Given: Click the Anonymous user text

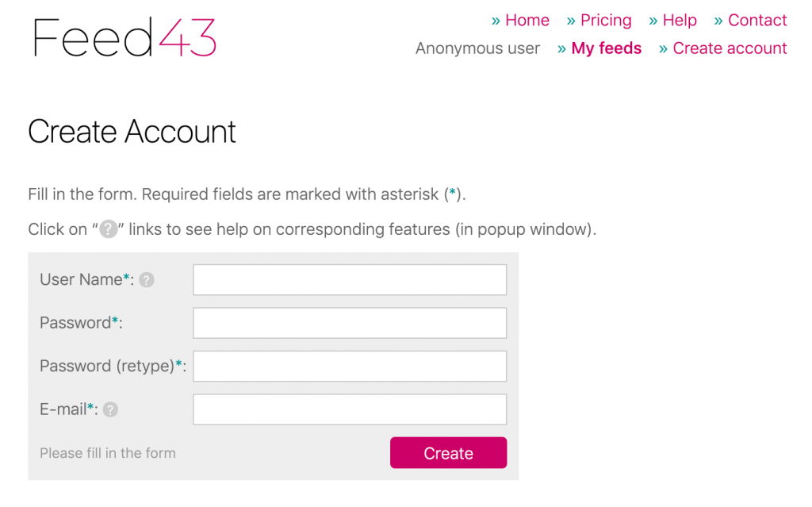Looking at the screenshot, I should 477,48.
